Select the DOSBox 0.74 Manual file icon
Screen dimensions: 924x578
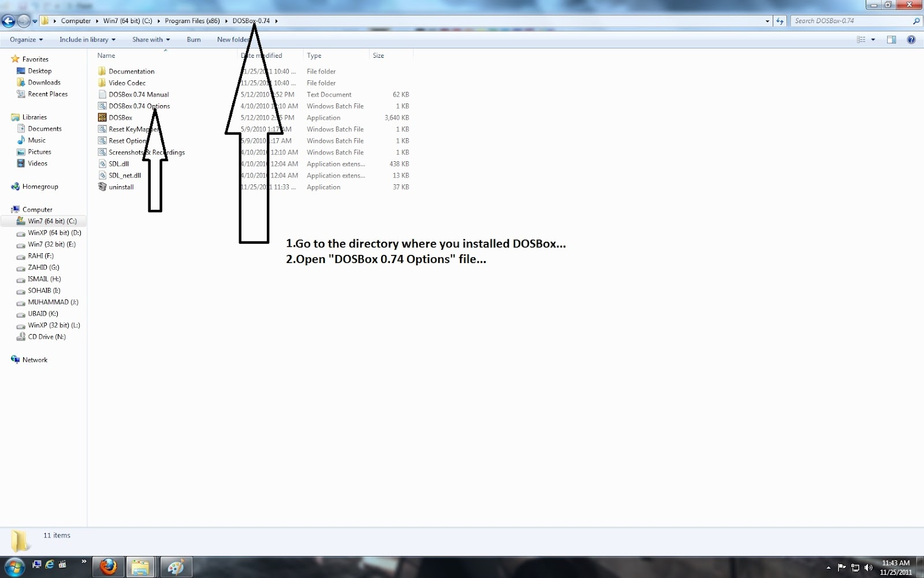click(x=102, y=94)
